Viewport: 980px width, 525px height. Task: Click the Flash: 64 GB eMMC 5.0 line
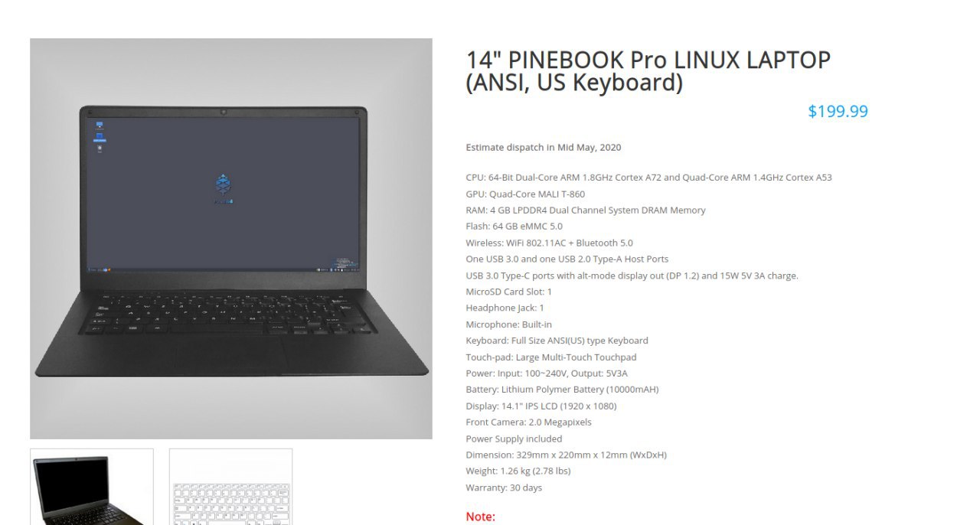coord(514,227)
